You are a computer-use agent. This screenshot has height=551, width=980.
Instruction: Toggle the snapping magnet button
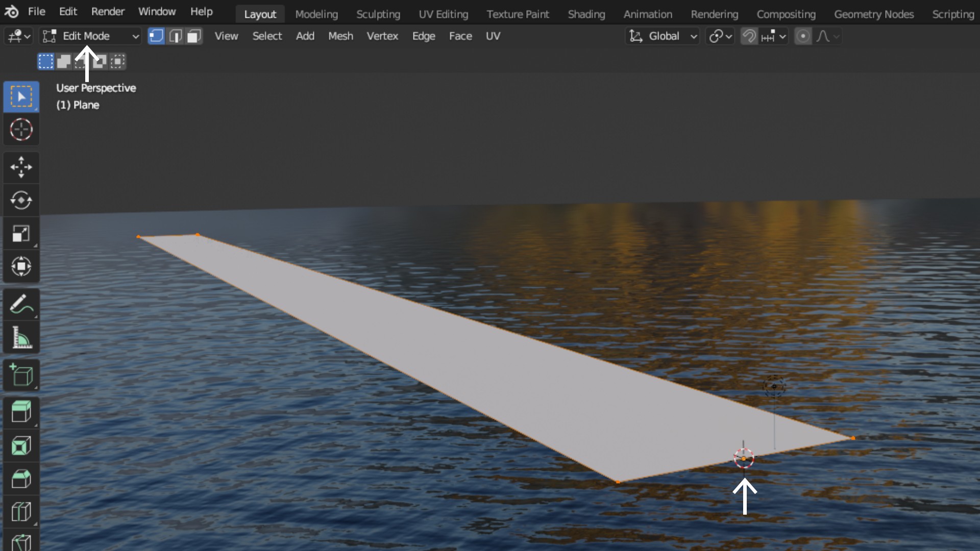(749, 36)
